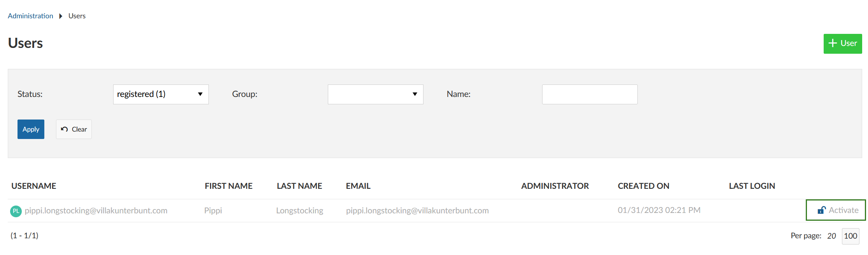Show 100 users per page

(850, 236)
